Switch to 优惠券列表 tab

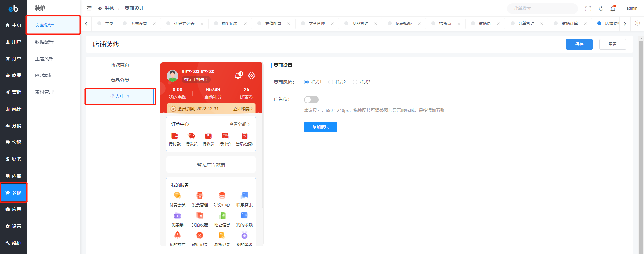pos(184,24)
